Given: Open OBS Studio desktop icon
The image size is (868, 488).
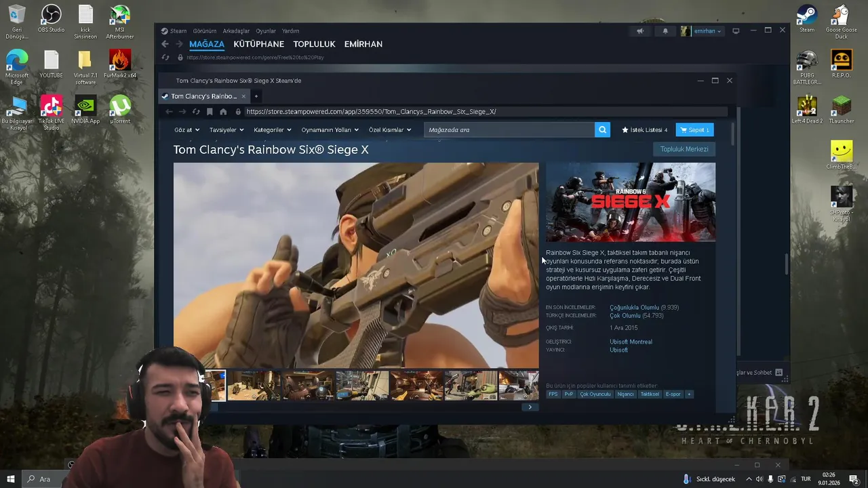Looking at the screenshot, I should 51,19.
